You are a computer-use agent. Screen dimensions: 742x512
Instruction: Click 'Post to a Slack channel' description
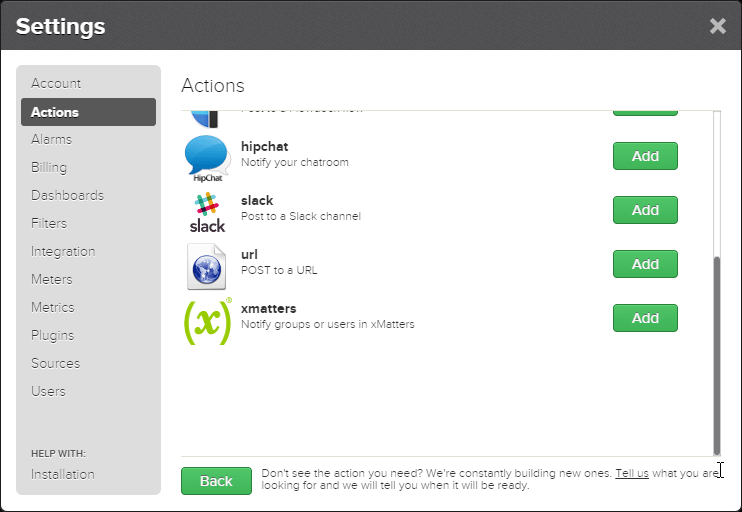click(301, 216)
